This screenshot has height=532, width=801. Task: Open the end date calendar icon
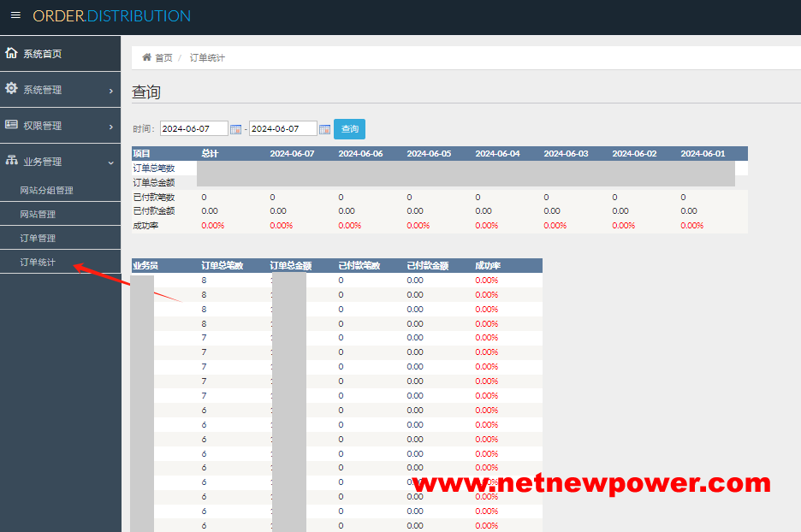tap(324, 129)
